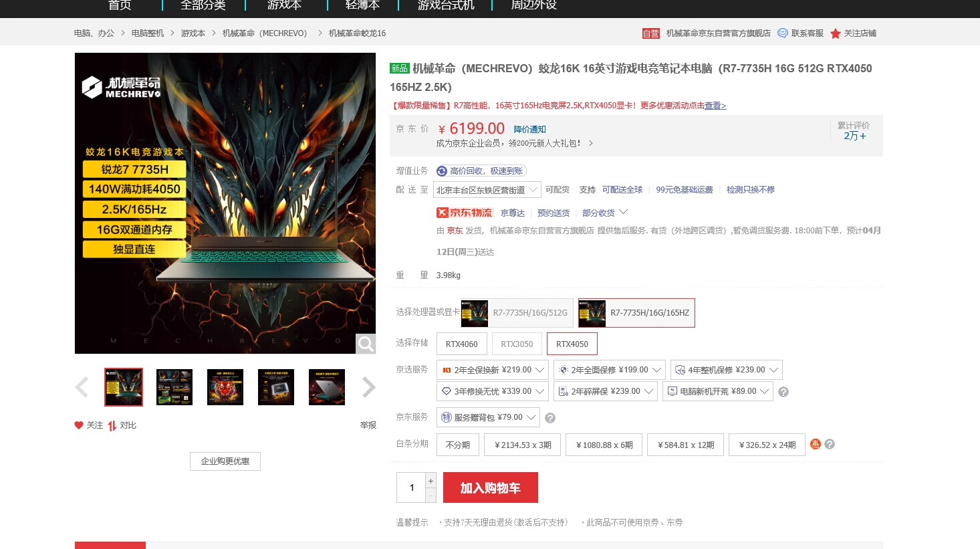Click the 联系客服 chat icon
980x549 pixels.
[x=783, y=33]
